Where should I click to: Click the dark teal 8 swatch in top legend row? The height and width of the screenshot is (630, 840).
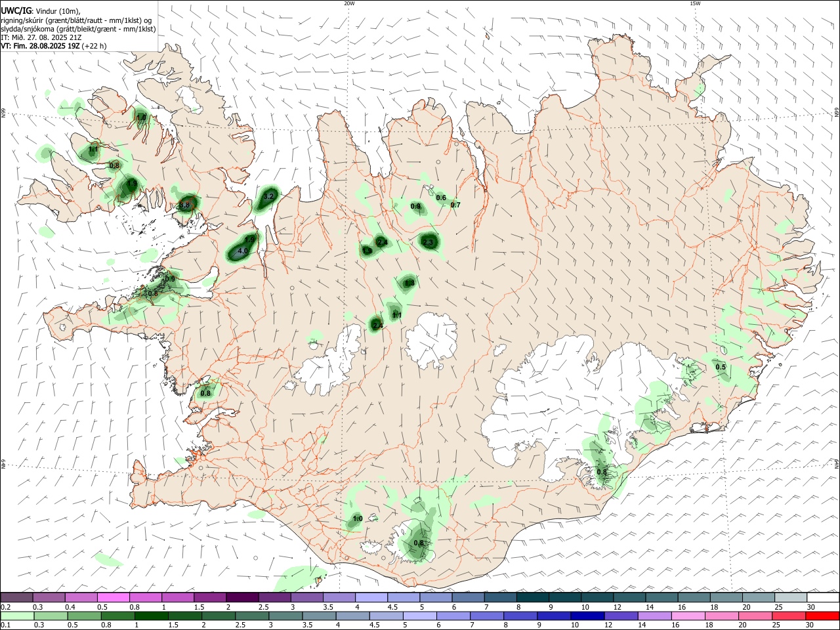click(x=532, y=597)
